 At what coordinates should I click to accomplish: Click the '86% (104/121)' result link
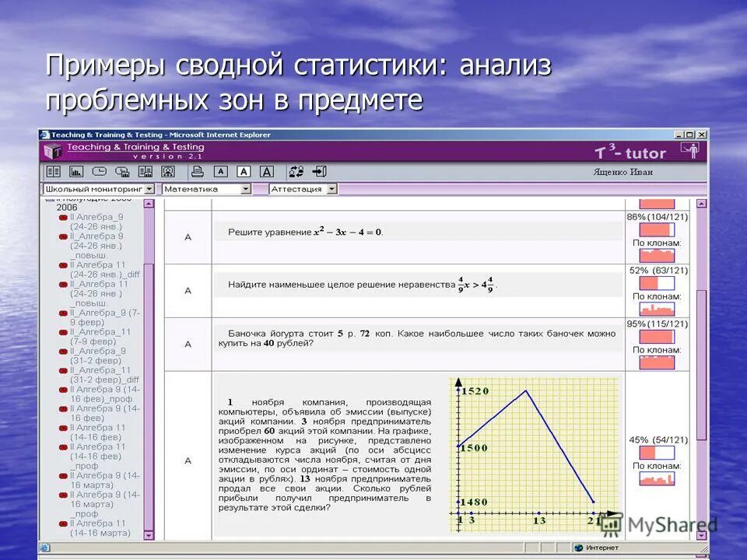tap(658, 215)
